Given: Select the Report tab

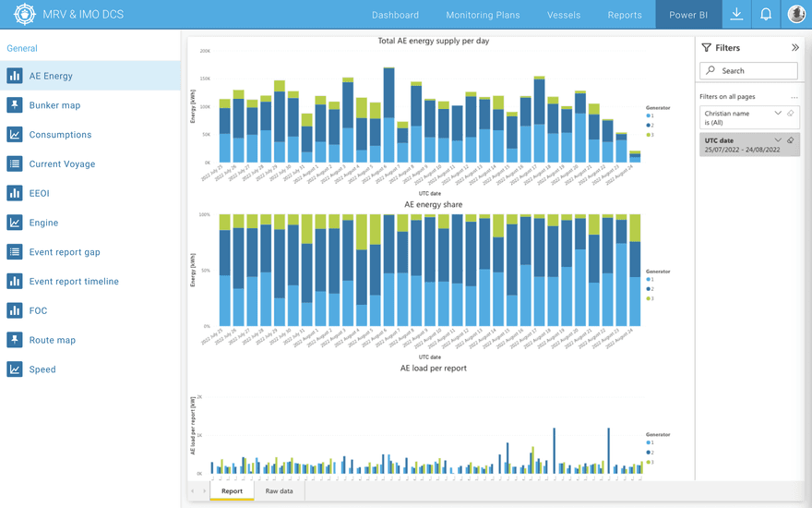Looking at the screenshot, I should click(232, 490).
